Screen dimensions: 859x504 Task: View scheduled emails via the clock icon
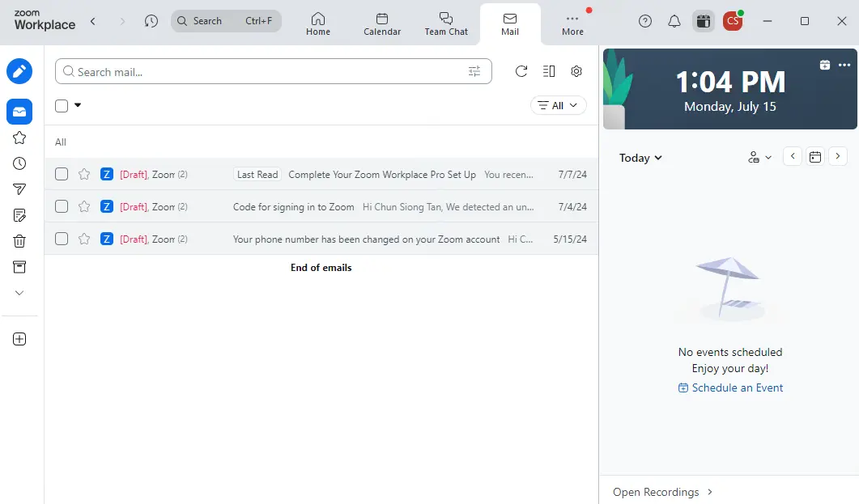(x=19, y=163)
